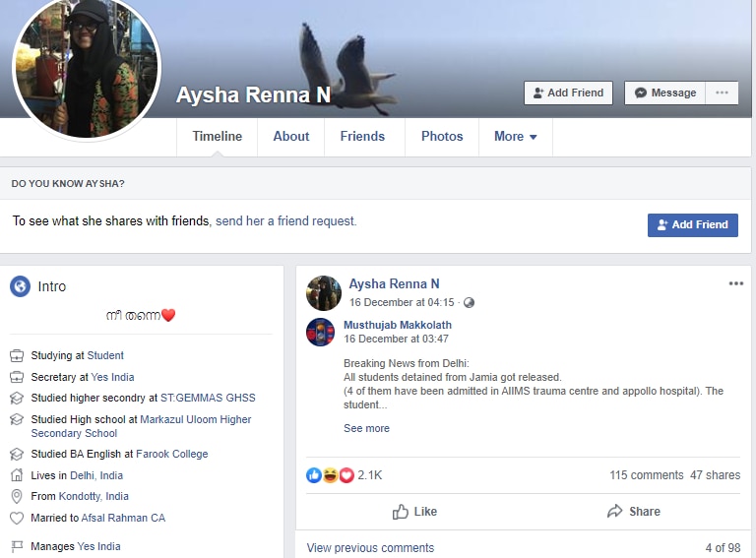Click the reaction emoji icons on the post
Viewport: 756px width, 558px height.
tap(330, 475)
